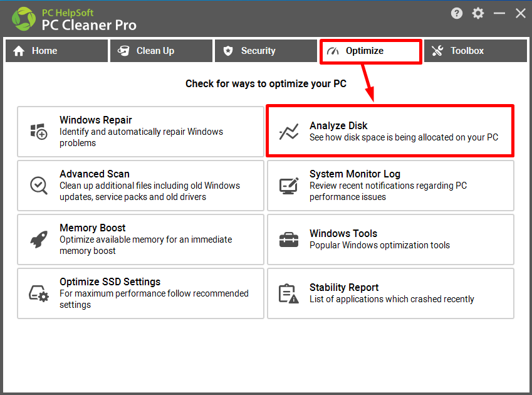
Task: Open Optimize SSD Settings
Action: point(140,293)
